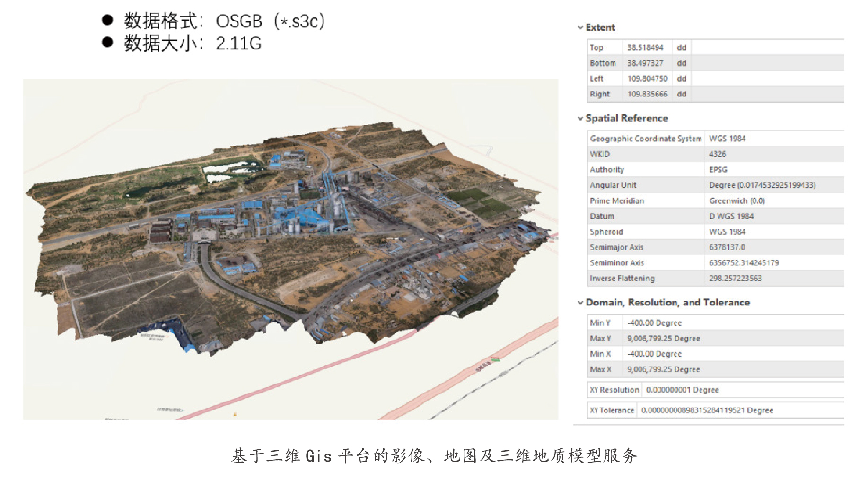
Task: Click the Spatial Reference section heading
Action: 626,118
